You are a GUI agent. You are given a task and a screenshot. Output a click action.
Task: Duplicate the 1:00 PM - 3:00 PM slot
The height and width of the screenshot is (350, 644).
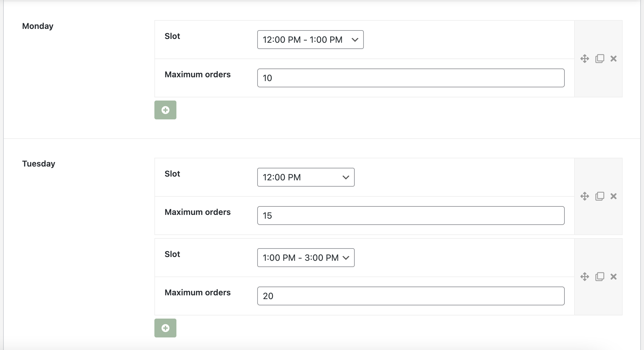[600, 277]
